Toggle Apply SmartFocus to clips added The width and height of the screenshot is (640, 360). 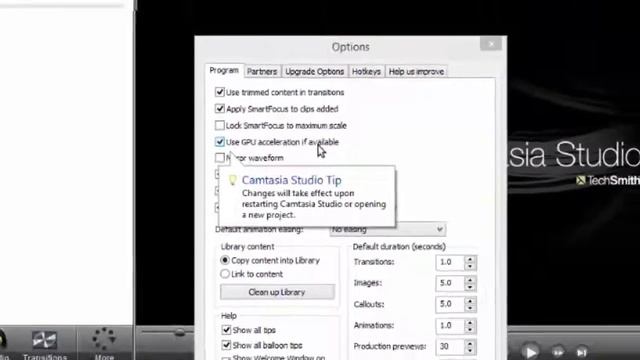coord(220,109)
